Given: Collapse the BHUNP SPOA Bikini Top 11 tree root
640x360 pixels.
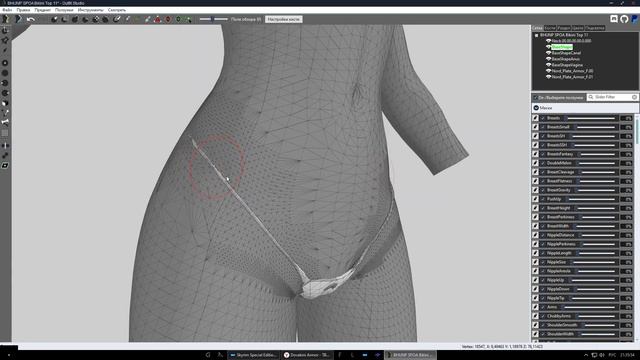Looking at the screenshot, I should pos(536,36).
